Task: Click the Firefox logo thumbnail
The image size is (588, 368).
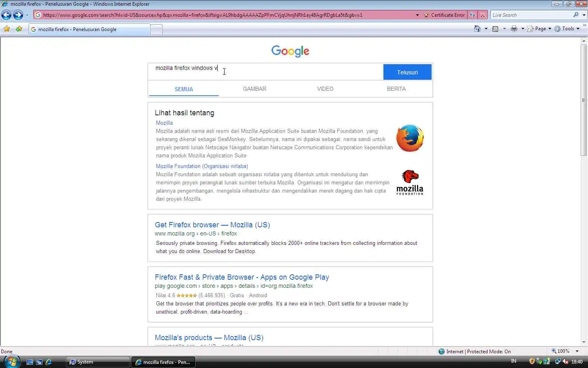Action: 410,138
